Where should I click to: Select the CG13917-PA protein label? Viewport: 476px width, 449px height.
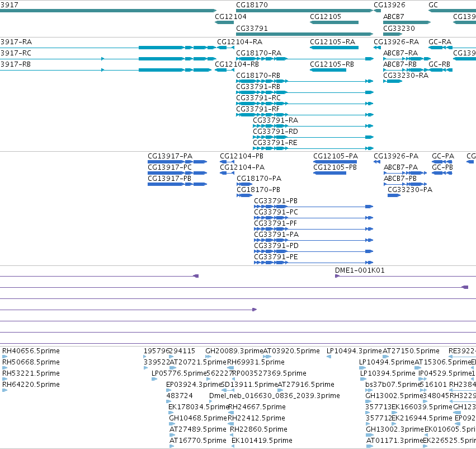coord(170,156)
